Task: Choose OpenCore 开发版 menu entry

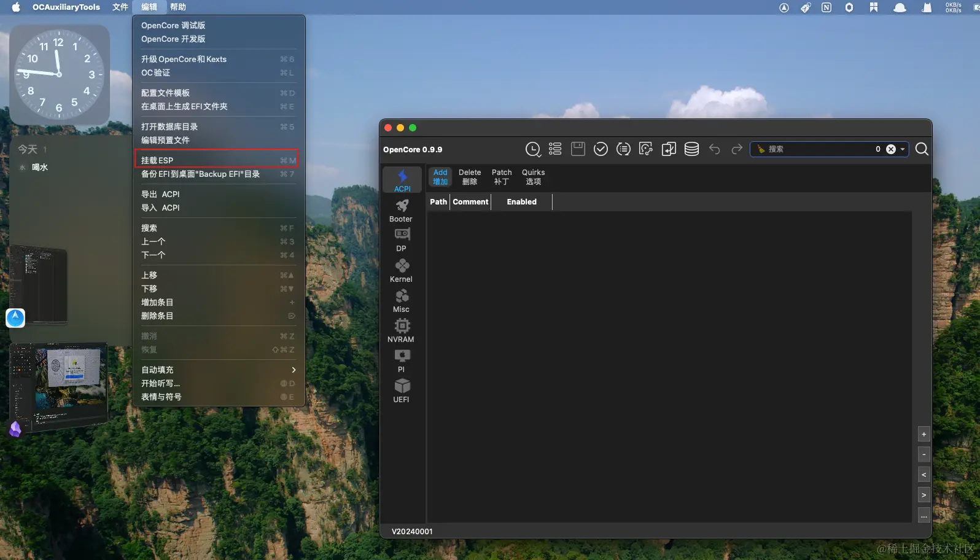Action: [219, 39]
